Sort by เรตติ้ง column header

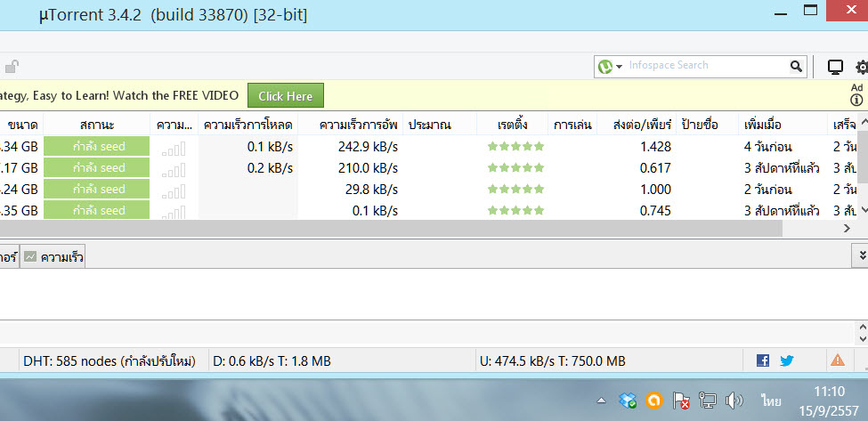coord(512,125)
